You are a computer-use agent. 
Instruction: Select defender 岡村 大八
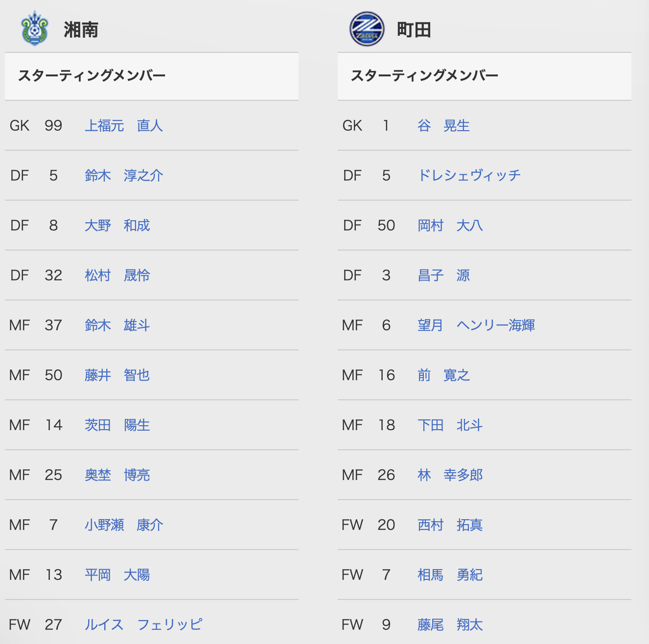coord(450,226)
